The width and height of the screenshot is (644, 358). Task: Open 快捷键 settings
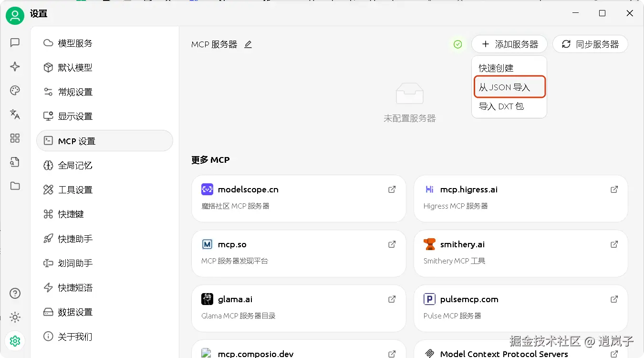(x=104, y=214)
